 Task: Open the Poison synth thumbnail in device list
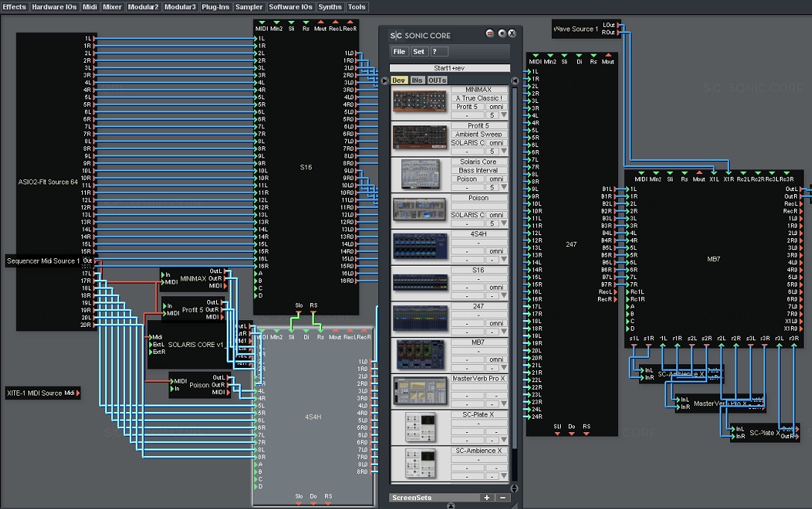pyautogui.click(x=420, y=210)
